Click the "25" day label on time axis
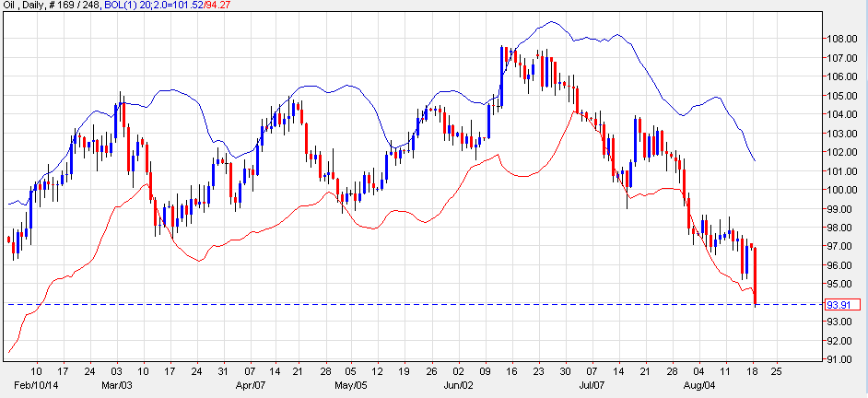The height and width of the screenshot is (398, 868). tap(778, 375)
